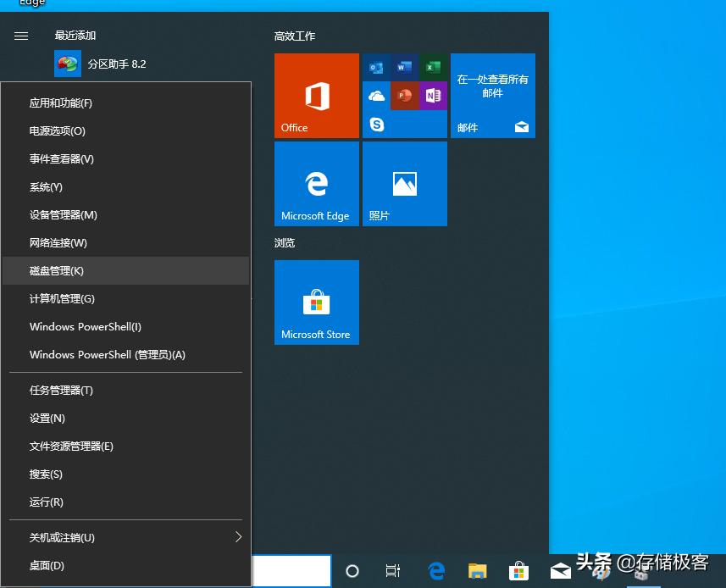
Task: Expand the 关机或注销(U) submenu arrow
Action: (238, 537)
